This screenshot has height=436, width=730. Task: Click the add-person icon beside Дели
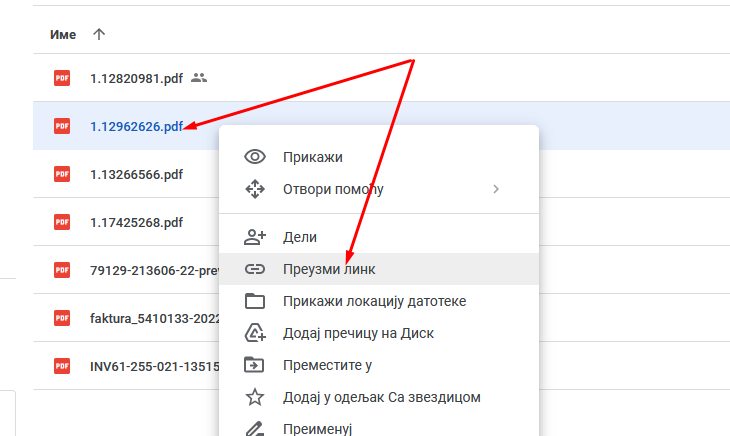(255, 237)
